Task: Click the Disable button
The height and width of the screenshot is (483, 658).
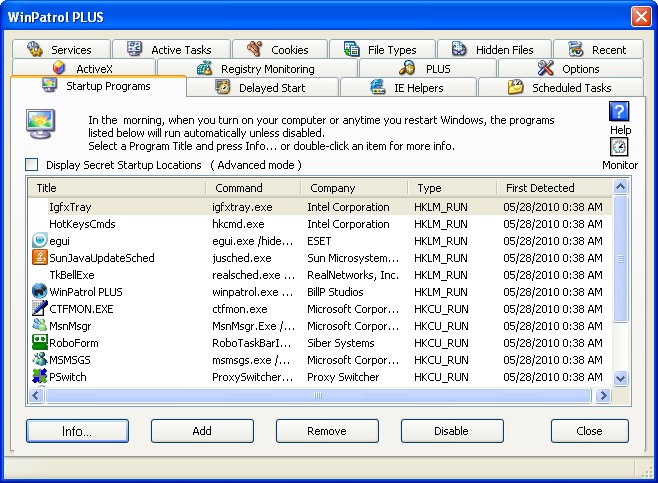Action: tap(452, 431)
